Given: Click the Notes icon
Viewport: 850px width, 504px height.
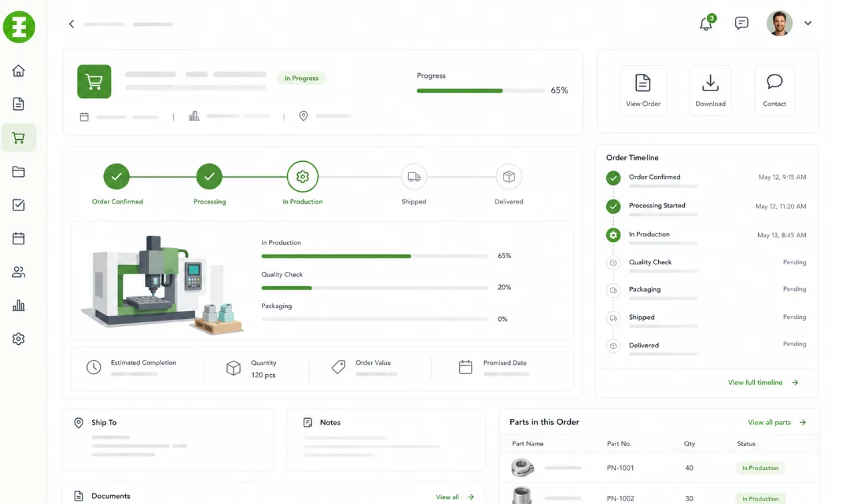Looking at the screenshot, I should coord(308,423).
